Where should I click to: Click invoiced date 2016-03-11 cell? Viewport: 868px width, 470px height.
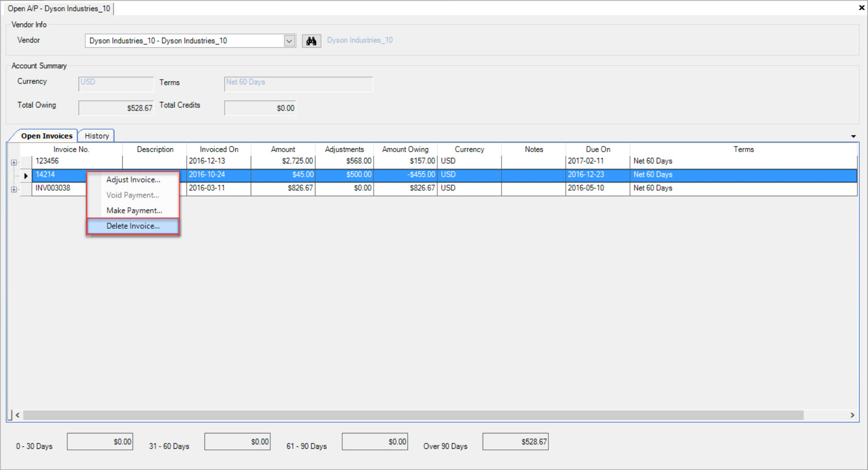(219, 188)
